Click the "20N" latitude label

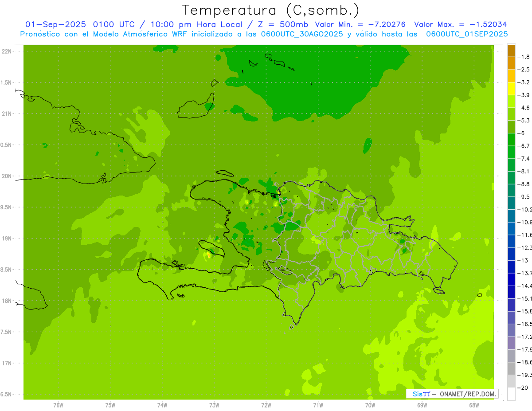pos(7,176)
